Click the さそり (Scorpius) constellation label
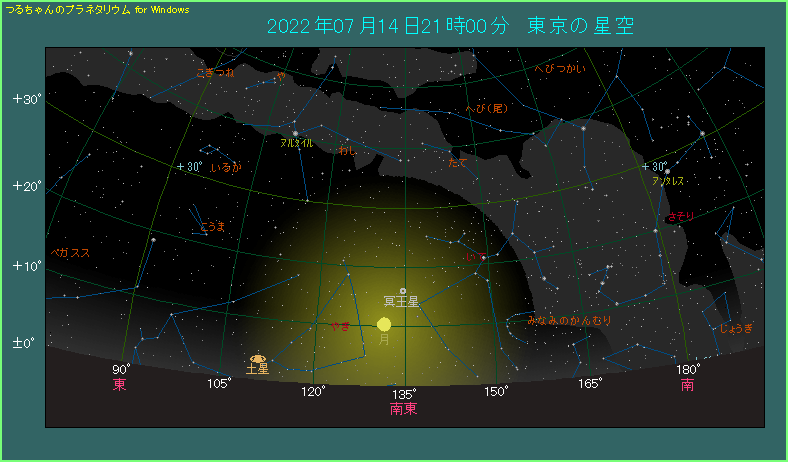Screen dimensions: 788x462 pyautogui.click(x=680, y=217)
